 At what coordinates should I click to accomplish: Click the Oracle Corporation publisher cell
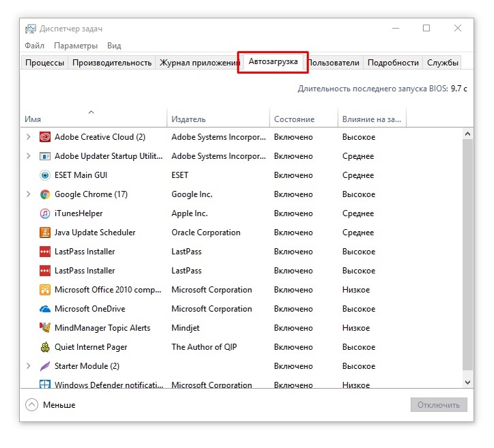[x=206, y=233]
